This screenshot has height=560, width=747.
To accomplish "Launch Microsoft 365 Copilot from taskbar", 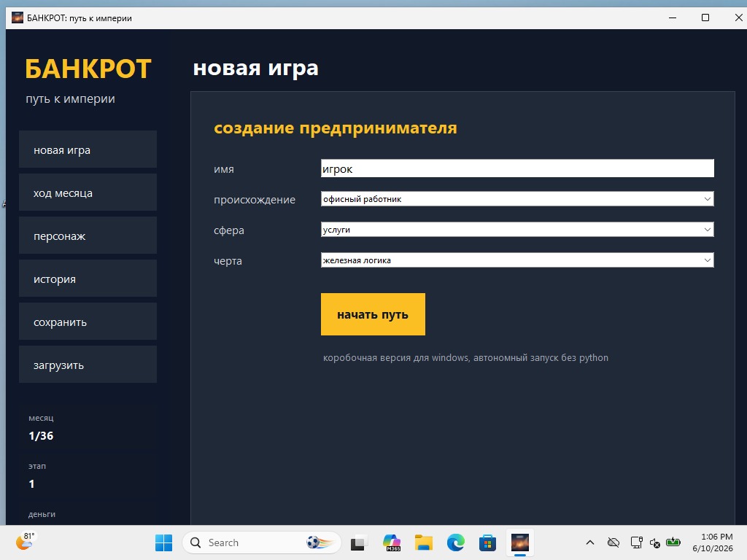I will coord(392,542).
